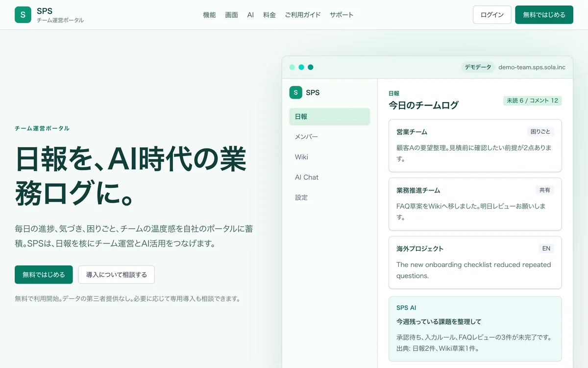Select AI Chat in the demo sidebar

329,177
